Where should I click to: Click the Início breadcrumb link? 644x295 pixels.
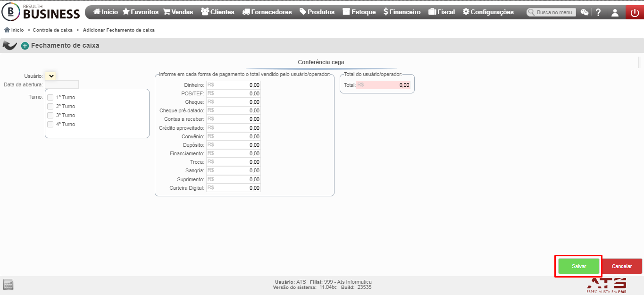(x=14, y=30)
